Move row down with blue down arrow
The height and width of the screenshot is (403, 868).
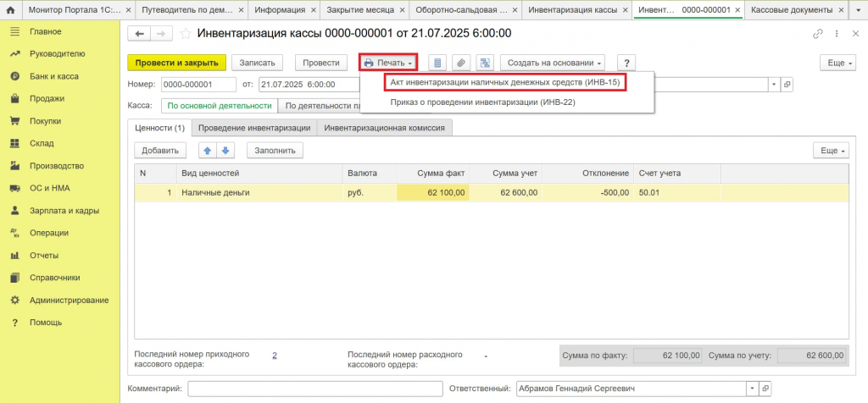(225, 150)
